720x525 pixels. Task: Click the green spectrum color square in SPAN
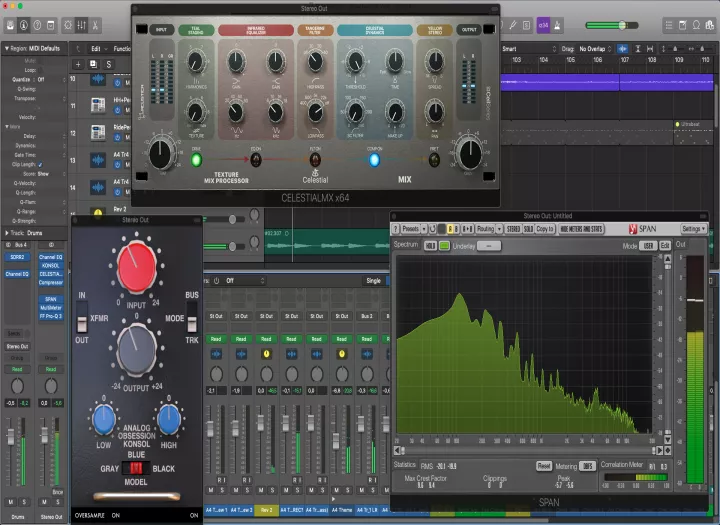pyautogui.click(x=445, y=245)
